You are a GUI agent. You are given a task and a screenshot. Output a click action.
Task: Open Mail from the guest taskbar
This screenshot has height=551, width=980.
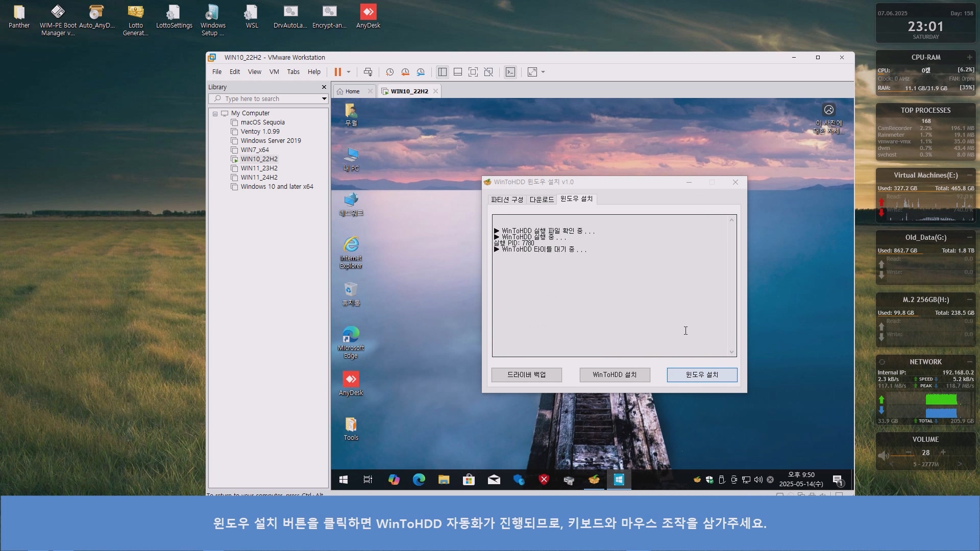coord(494,480)
